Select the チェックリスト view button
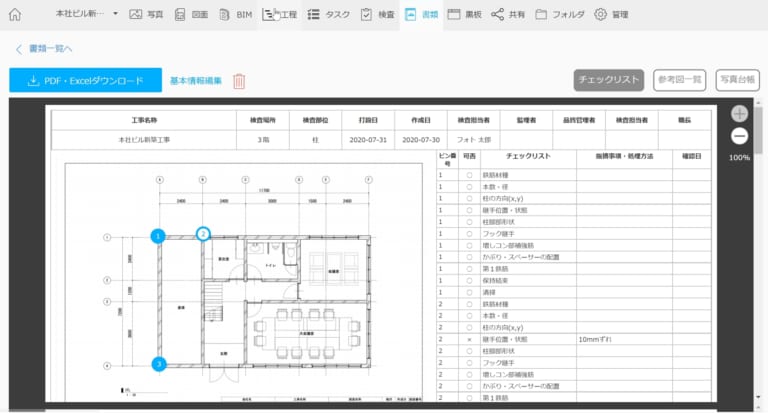Image resolution: width=768 pixels, height=420 pixels. tap(608, 80)
